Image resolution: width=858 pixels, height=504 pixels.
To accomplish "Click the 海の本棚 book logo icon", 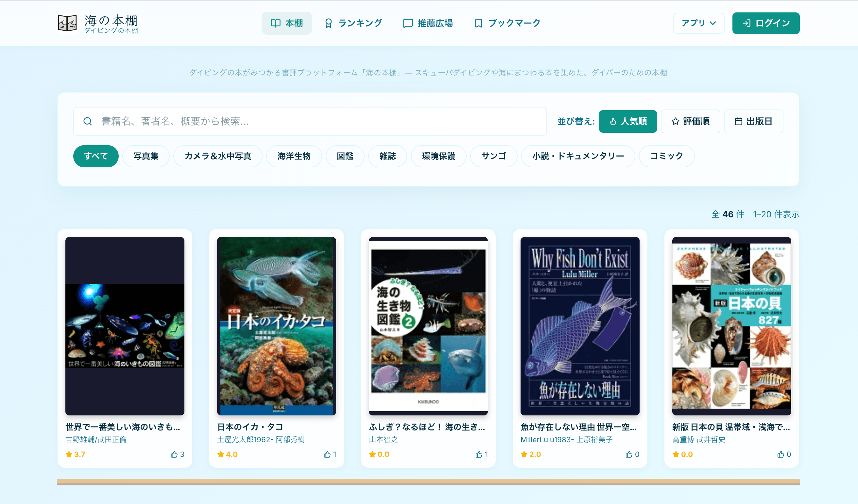I will [67, 23].
